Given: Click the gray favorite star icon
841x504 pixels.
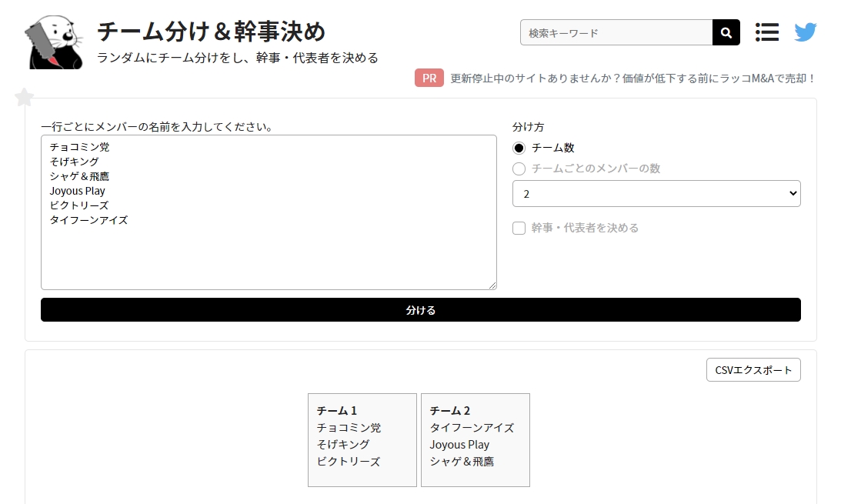Looking at the screenshot, I should (x=25, y=98).
